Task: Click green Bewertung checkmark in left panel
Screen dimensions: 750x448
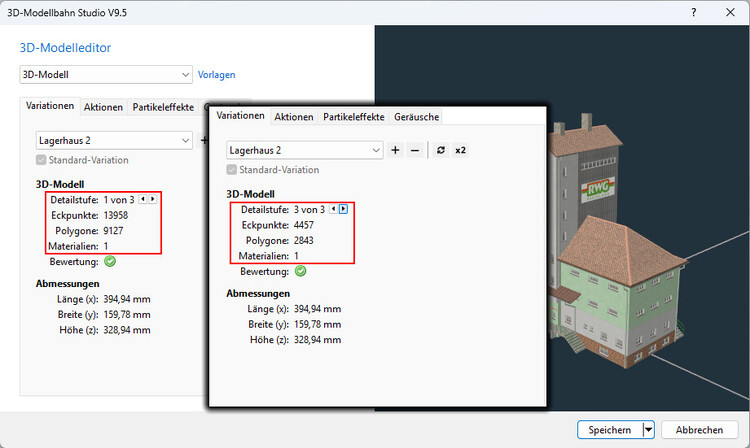Action: coord(110,261)
